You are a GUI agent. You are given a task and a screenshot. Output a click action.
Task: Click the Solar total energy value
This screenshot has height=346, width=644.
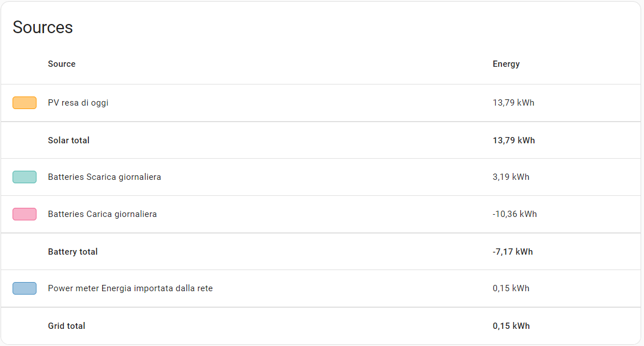(513, 140)
